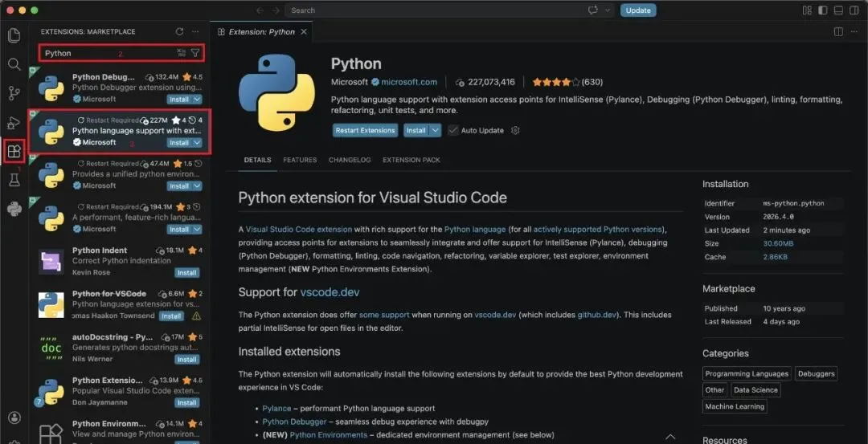Select the Programming Languages category tag
Viewport: 868px width, 444px height.
(747, 374)
